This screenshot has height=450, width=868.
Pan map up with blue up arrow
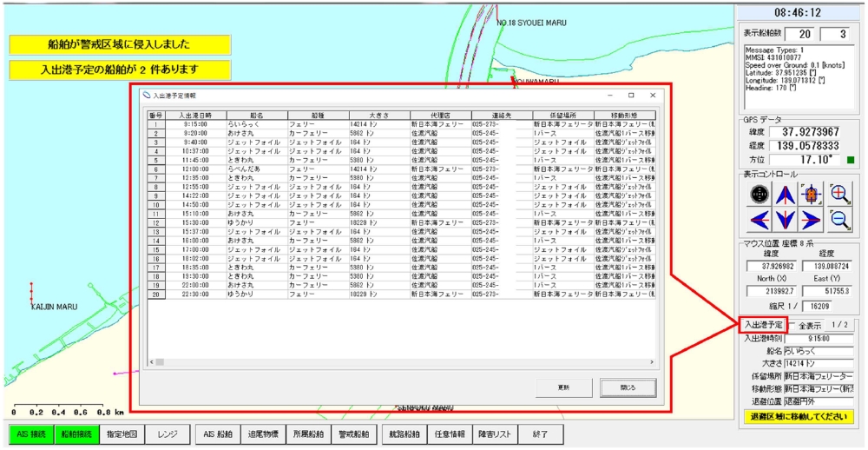[786, 195]
